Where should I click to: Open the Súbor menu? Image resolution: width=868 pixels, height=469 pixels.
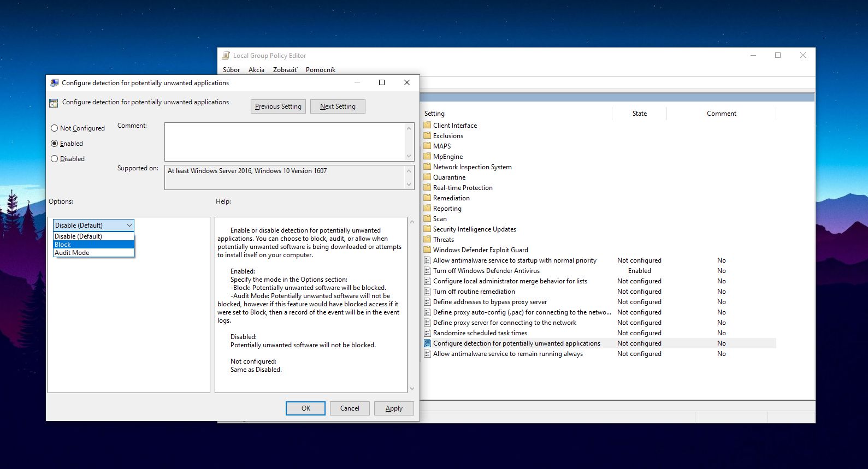tap(231, 70)
